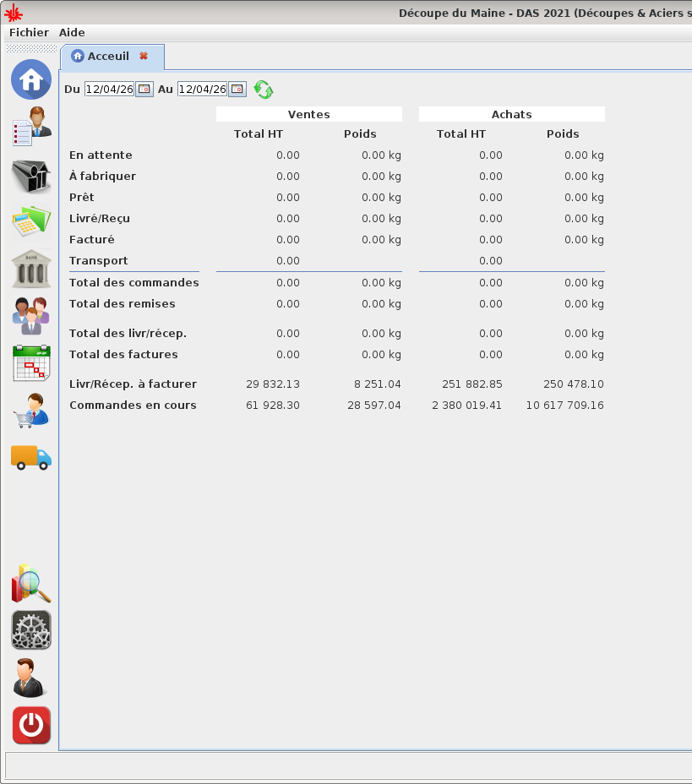Close the Acceuil tab with red X
The width and height of the screenshot is (692, 784).
click(x=144, y=56)
